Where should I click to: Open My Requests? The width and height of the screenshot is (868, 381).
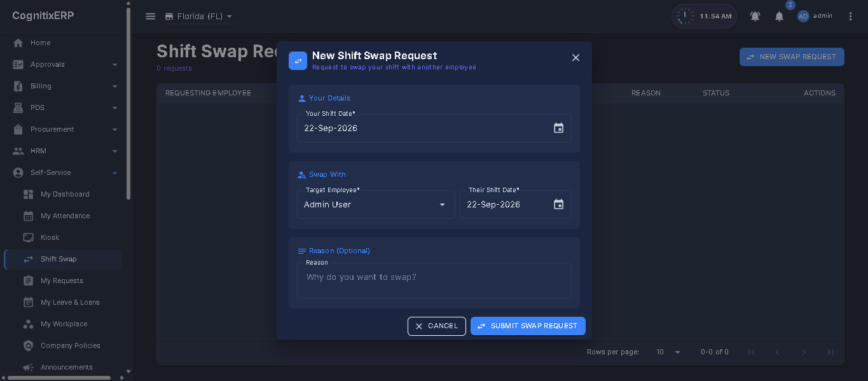tap(63, 281)
